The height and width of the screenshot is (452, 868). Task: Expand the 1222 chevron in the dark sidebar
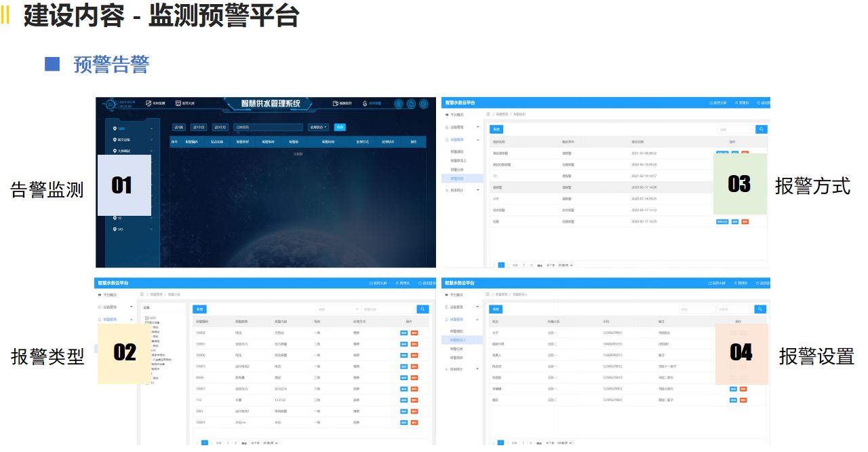pyautogui.click(x=151, y=128)
